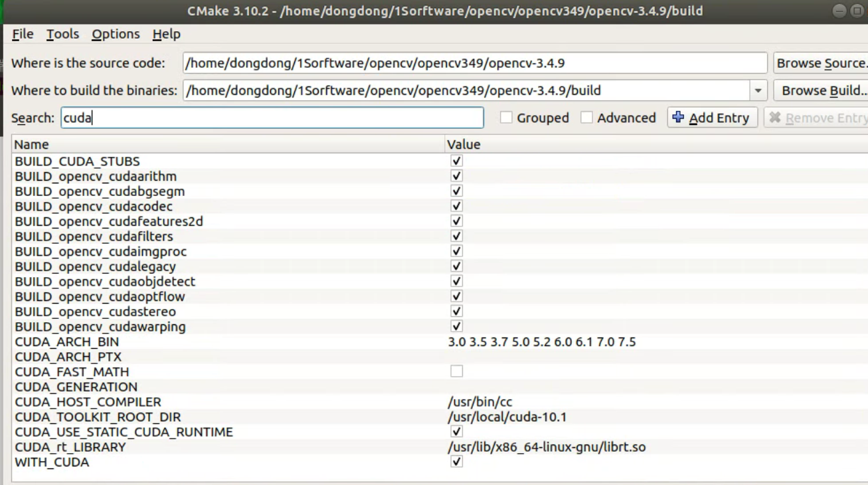The image size is (868, 485).
Task: Select the /usr/local/cuda-10.1 toolkit path value
Action: point(507,417)
